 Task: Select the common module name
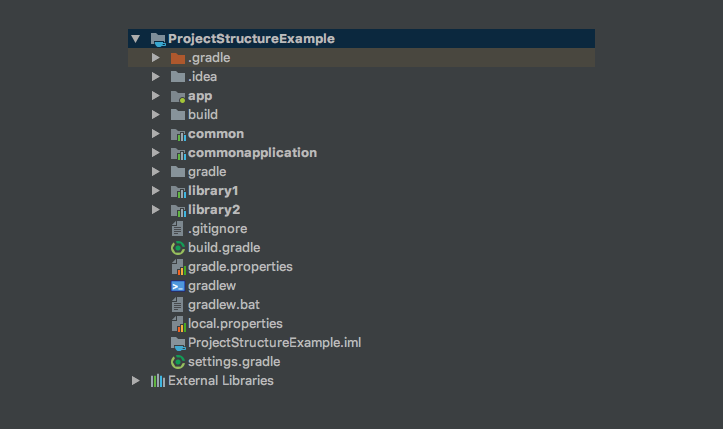coord(216,134)
